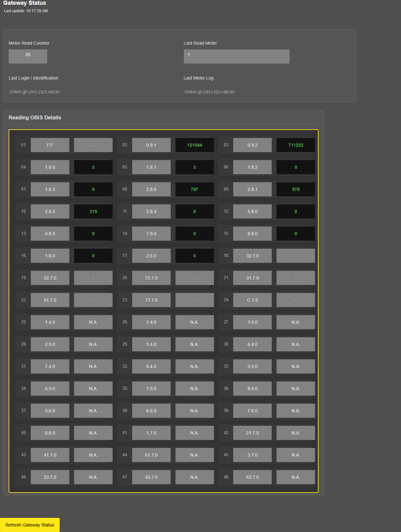Click the 2.8.2 OBIS code cell
Screen dimensions: 401x532
point(50,211)
